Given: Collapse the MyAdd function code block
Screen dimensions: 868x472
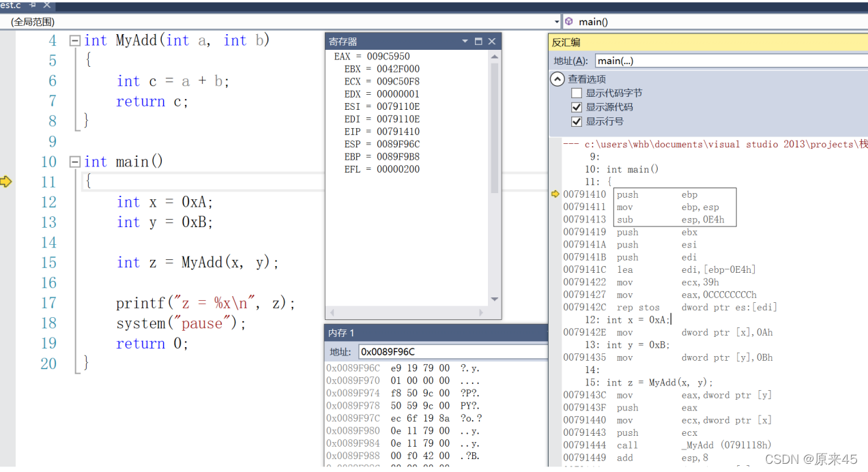Looking at the screenshot, I should click(x=74, y=41).
